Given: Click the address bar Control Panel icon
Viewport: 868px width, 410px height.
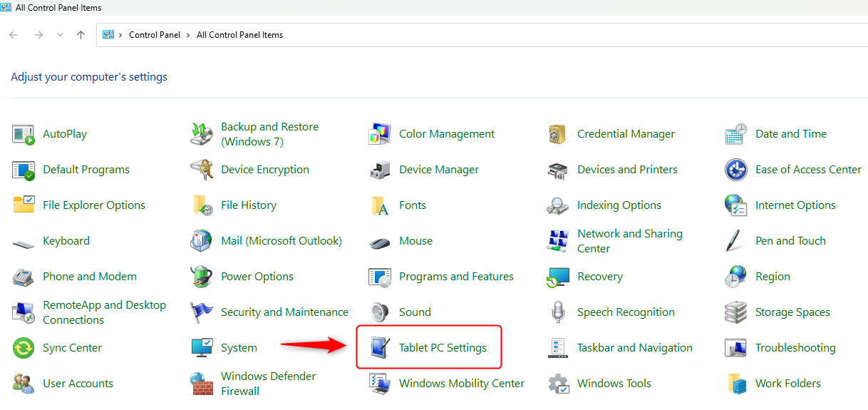Looking at the screenshot, I should [108, 34].
